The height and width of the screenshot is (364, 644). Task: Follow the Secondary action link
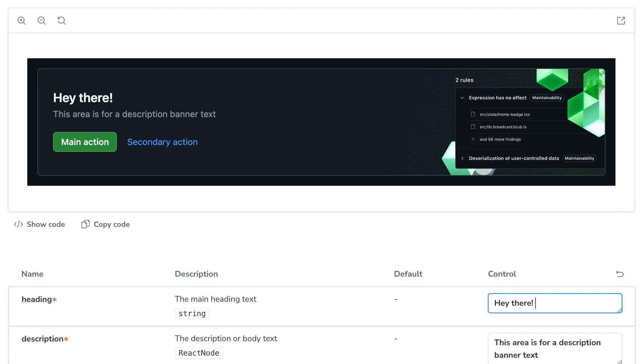[162, 142]
